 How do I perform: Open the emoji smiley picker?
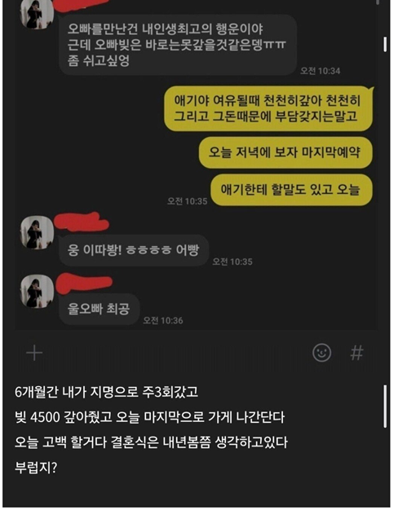[x=321, y=353]
